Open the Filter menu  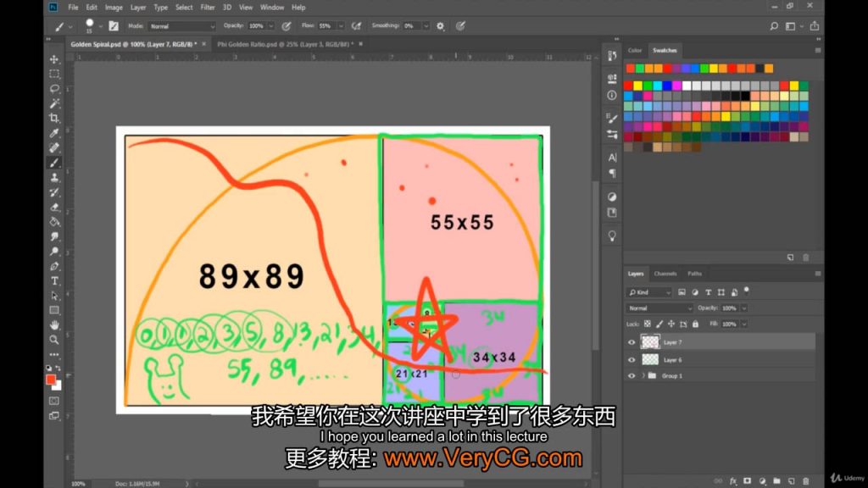pos(208,7)
